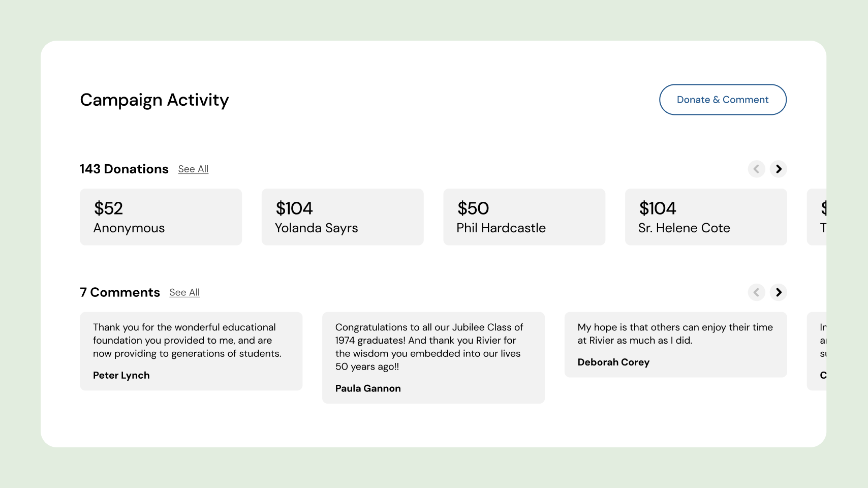Show previous donations with left arrow

tap(756, 169)
